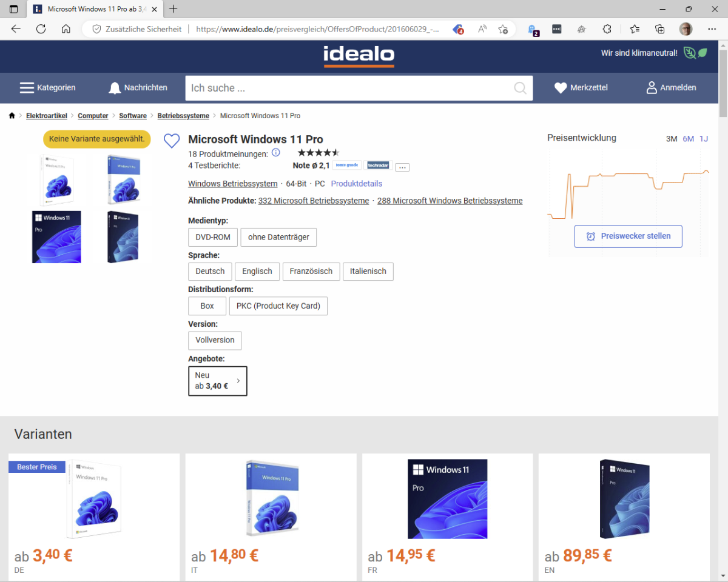Show 1J price history
This screenshot has height=582, width=728.
[x=704, y=139]
